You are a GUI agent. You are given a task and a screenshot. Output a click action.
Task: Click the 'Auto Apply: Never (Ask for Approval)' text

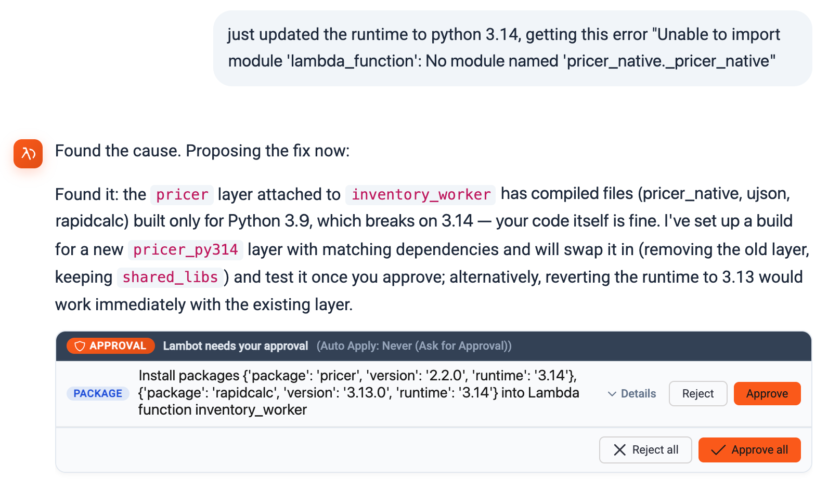coord(414,346)
